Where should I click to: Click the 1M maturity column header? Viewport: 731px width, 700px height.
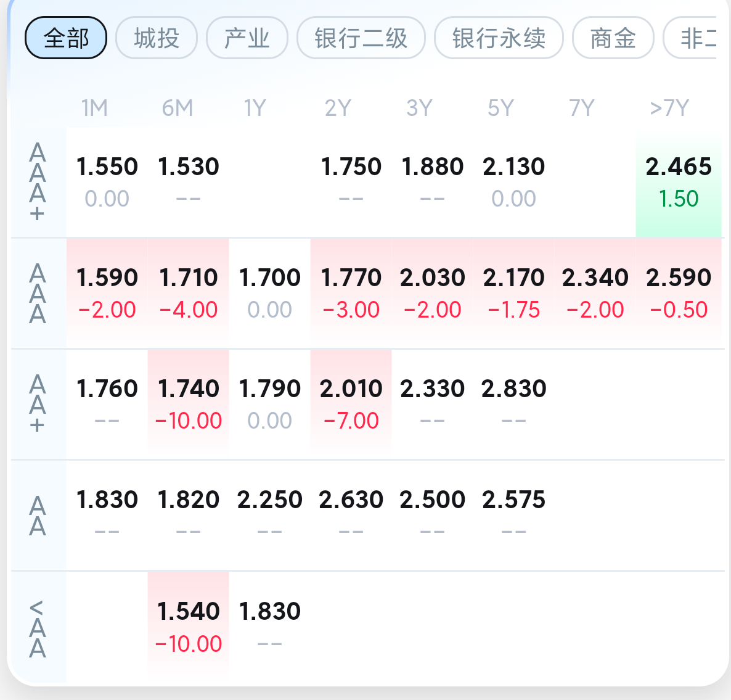(x=94, y=109)
